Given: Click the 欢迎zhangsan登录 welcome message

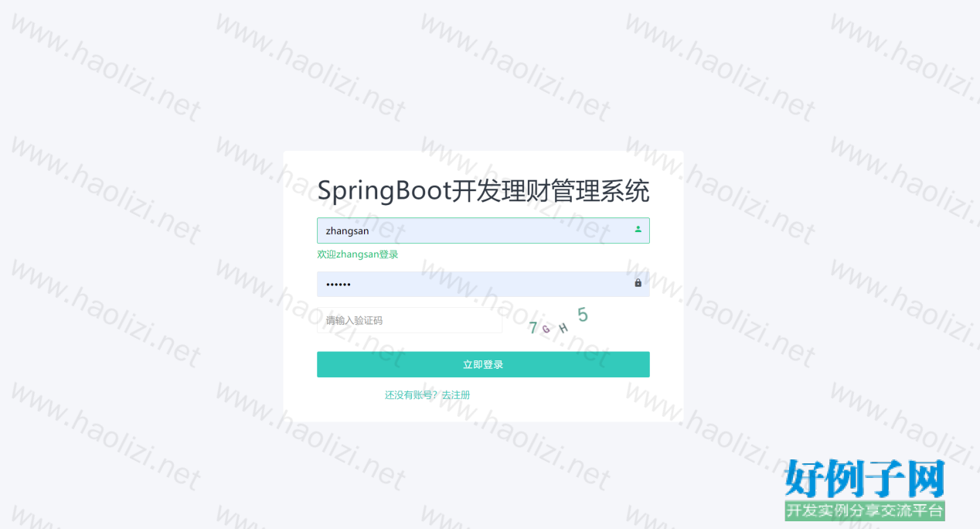Looking at the screenshot, I should coord(358,254).
